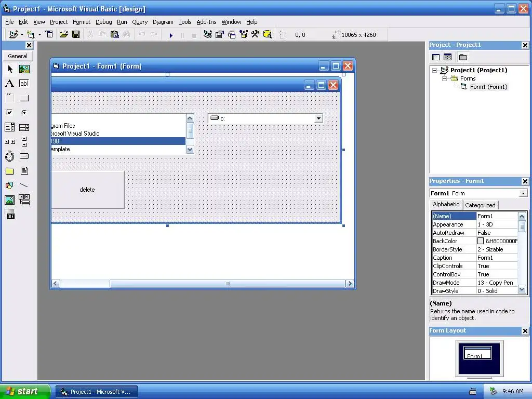Select the FileListBox control tool
532x399 pixels.
point(24,170)
